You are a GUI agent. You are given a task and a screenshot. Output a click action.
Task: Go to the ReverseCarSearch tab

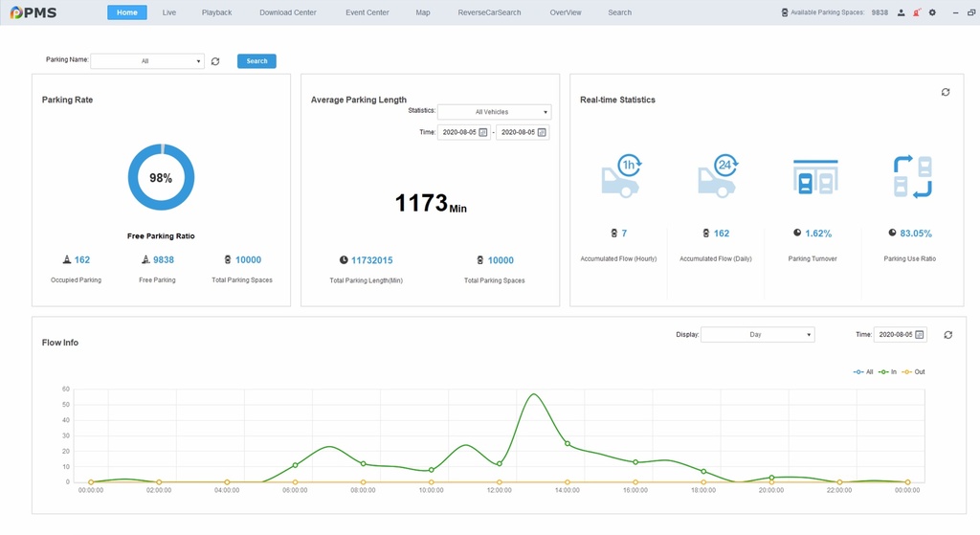(489, 12)
